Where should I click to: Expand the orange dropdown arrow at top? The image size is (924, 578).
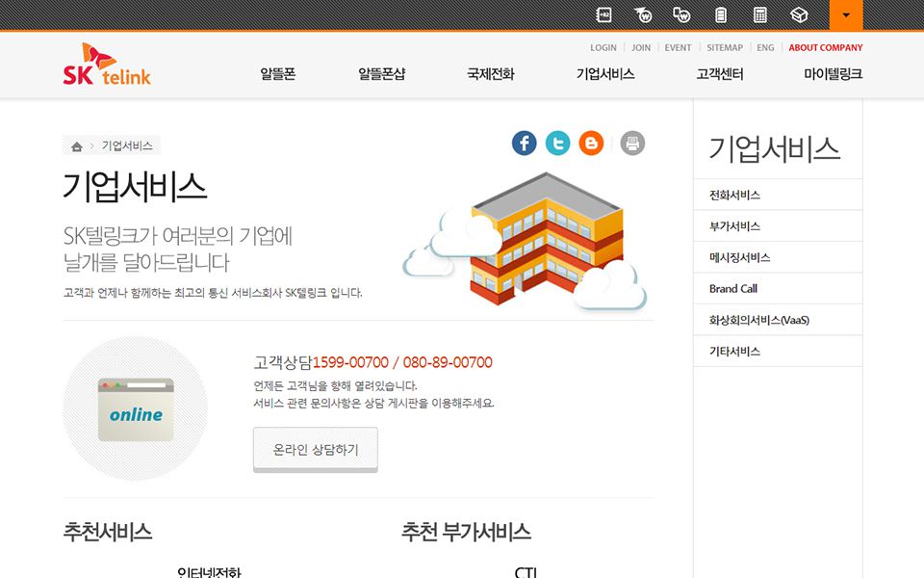click(x=846, y=14)
